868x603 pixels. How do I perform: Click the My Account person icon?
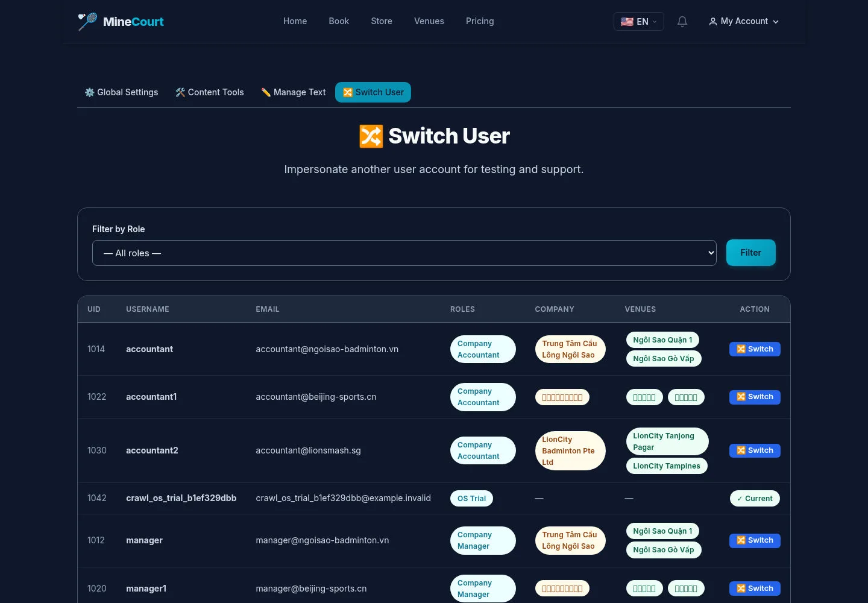(x=713, y=22)
